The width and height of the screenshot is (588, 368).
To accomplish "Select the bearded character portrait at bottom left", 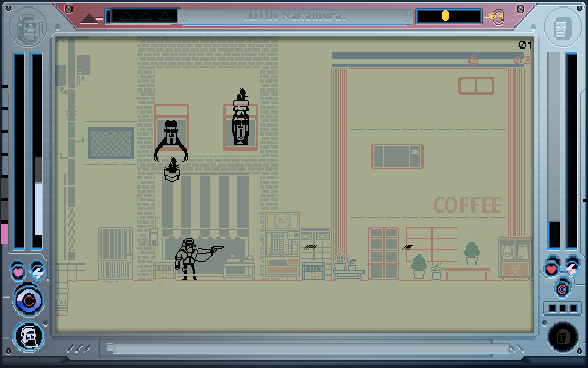I will (x=29, y=336).
